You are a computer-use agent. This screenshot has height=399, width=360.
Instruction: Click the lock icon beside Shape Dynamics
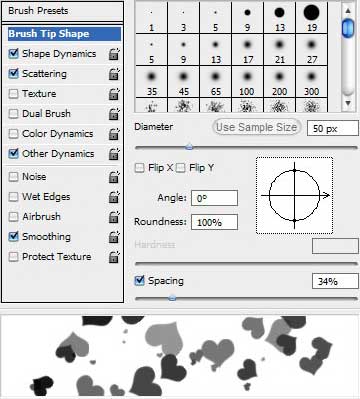click(114, 54)
